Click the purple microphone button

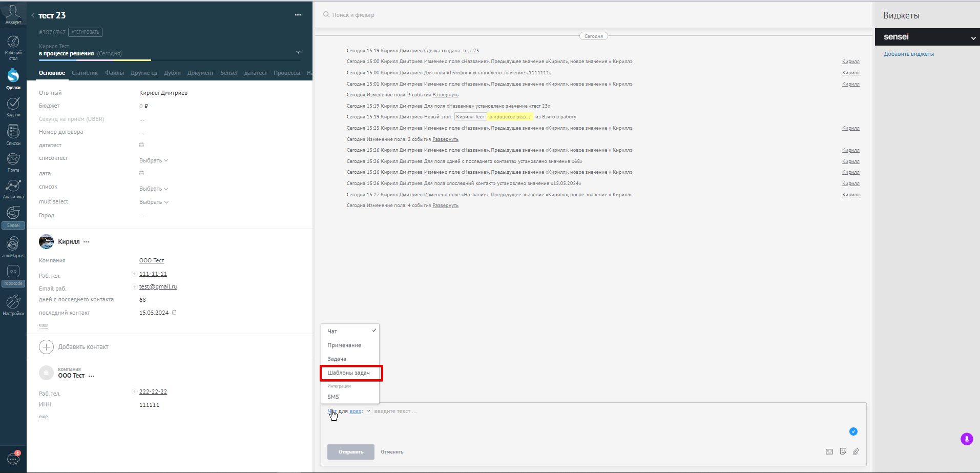(x=967, y=439)
